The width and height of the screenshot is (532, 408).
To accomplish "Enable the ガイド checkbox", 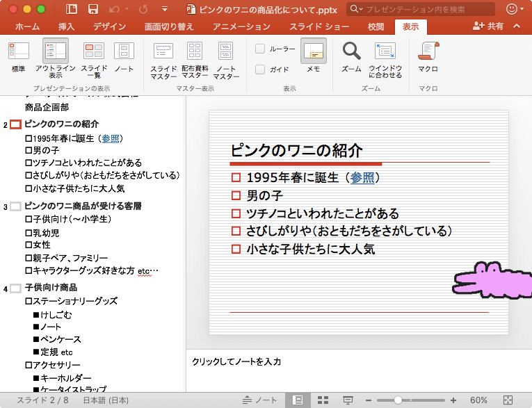I will [x=260, y=70].
